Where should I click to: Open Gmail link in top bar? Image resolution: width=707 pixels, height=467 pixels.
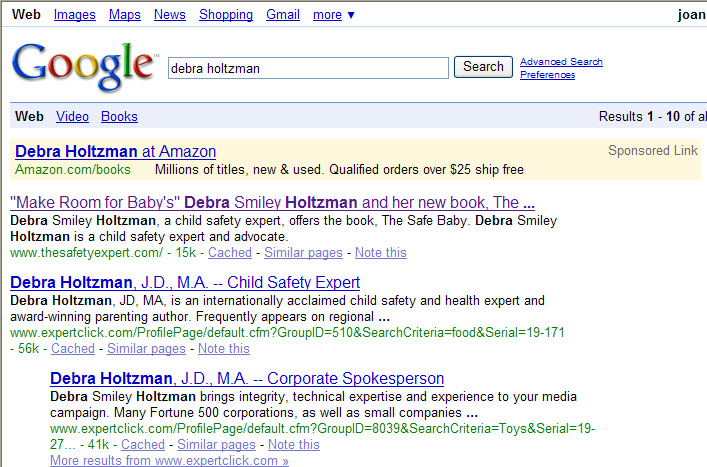(x=283, y=14)
